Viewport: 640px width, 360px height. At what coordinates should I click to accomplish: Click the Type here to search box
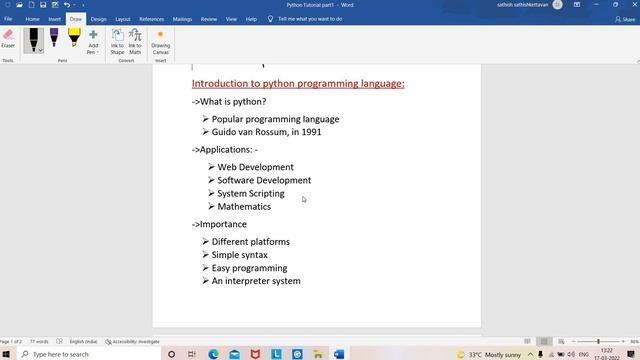[90, 354]
